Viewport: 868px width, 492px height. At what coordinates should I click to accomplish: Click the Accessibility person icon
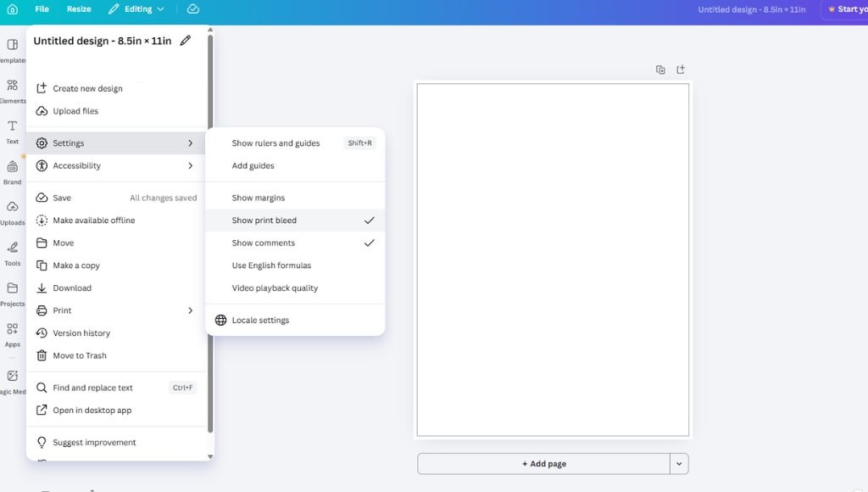tap(42, 165)
